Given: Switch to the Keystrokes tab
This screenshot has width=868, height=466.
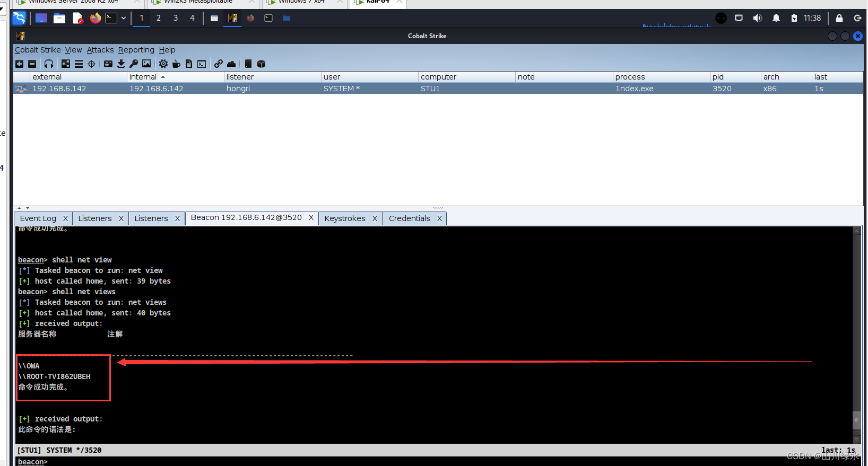Looking at the screenshot, I should [x=345, y=218].
